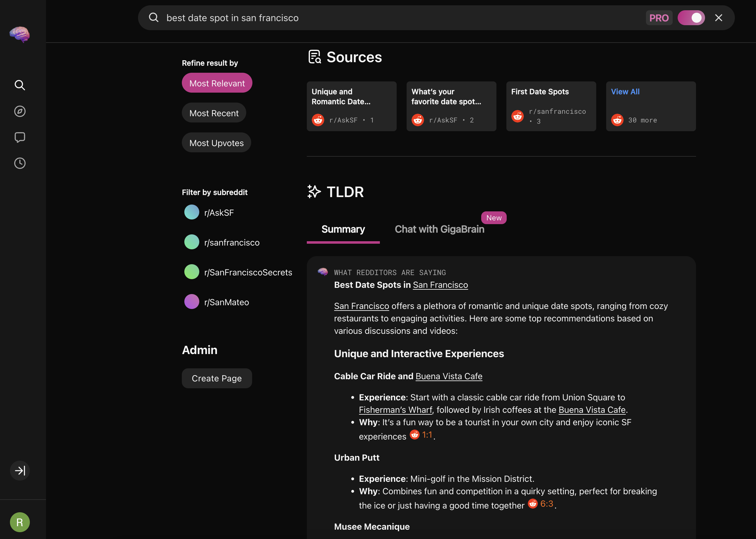Click the Reddit 1:1 citation icon
The width and height of the screenshot is (756, 539).
pos(414,435)
